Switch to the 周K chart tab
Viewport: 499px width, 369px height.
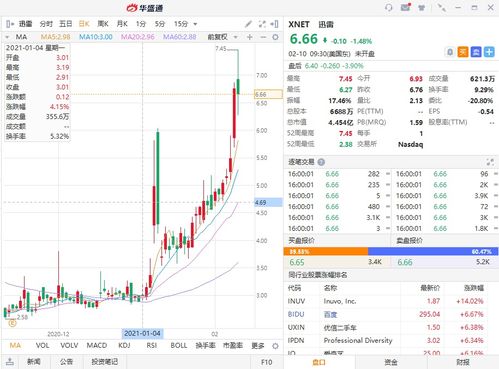click(x=103, y=24)
